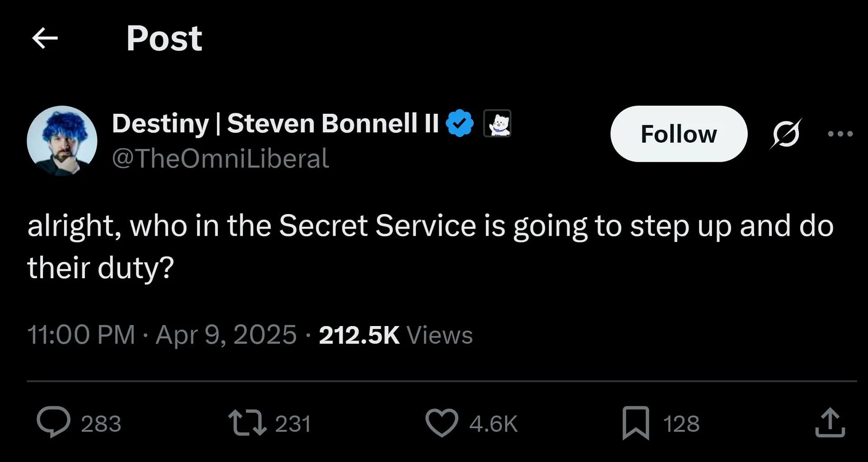Screen dimensions: 868x462
Task: Click the 4.6K likes count
Action: click(x=493, y=424)
